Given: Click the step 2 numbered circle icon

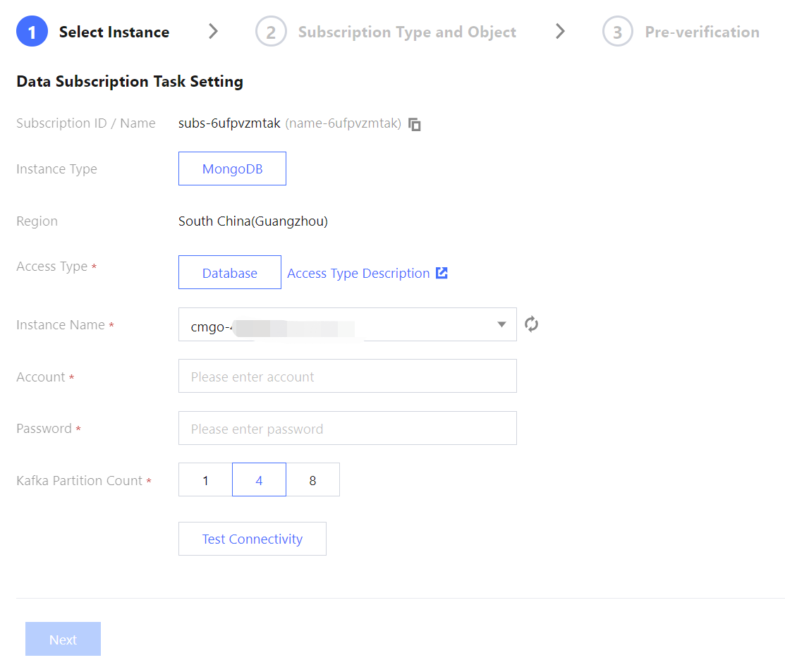Looking at the screenshot, I should (271, 31).
